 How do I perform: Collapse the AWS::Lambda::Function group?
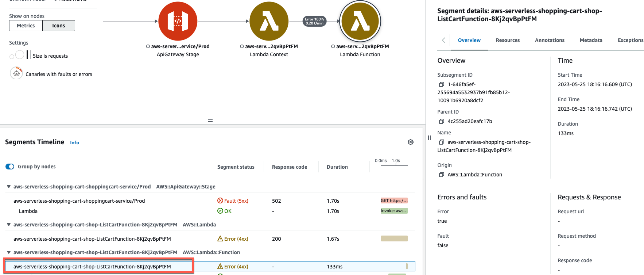pyautogui.click(x=9, y=252)
